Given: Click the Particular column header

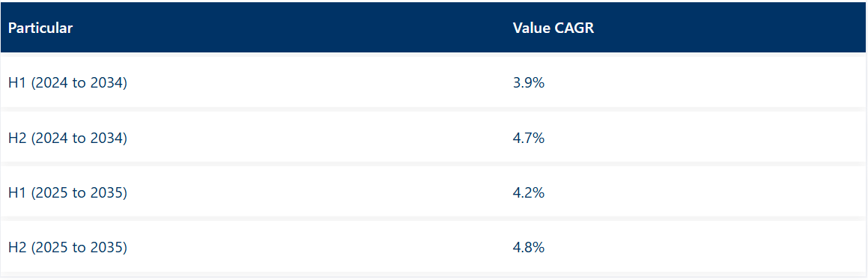Looking at the screenshot, I should click(253, 28).
